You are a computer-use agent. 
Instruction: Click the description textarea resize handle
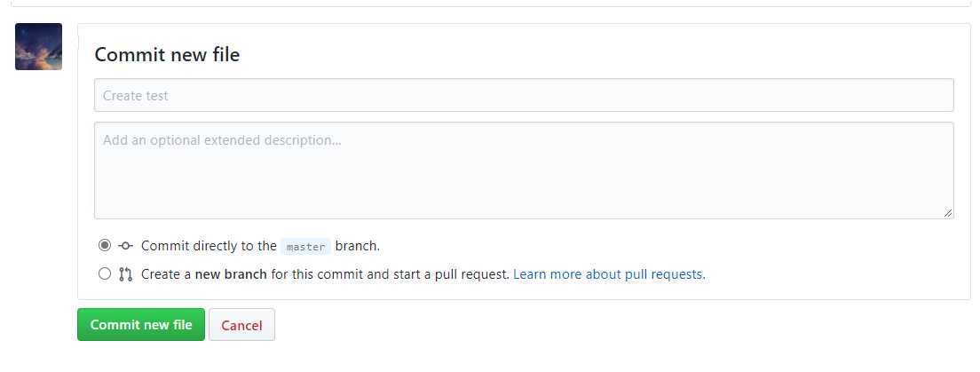pyautogui.click(x=948, y=213)
